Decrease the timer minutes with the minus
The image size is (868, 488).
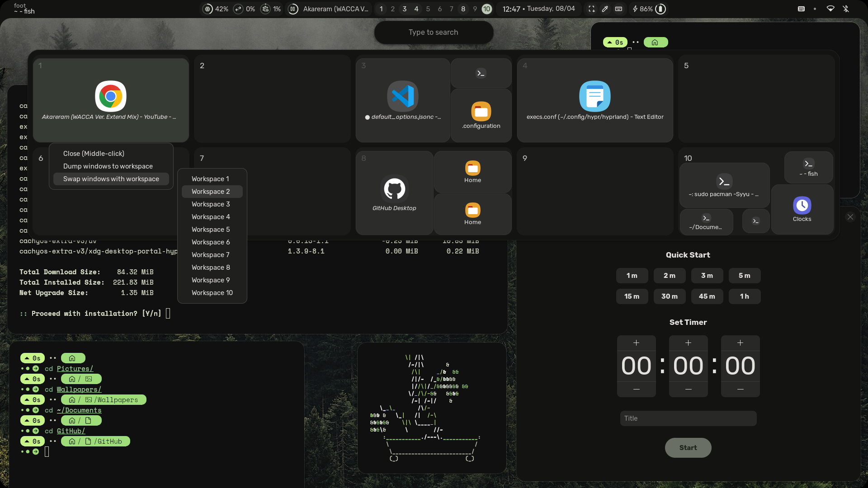click(689, 389)
